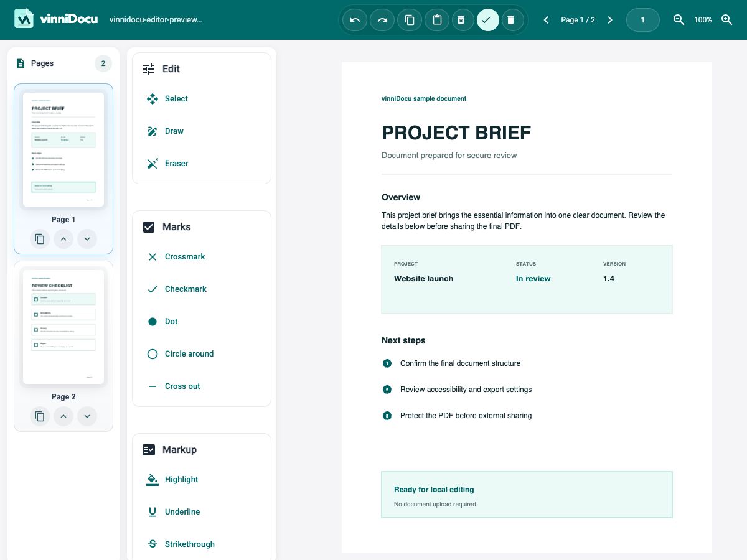Pick the Dot mark tool
Image resolution: width=747 pixels, height=560 pixels.
click(202, 322)
